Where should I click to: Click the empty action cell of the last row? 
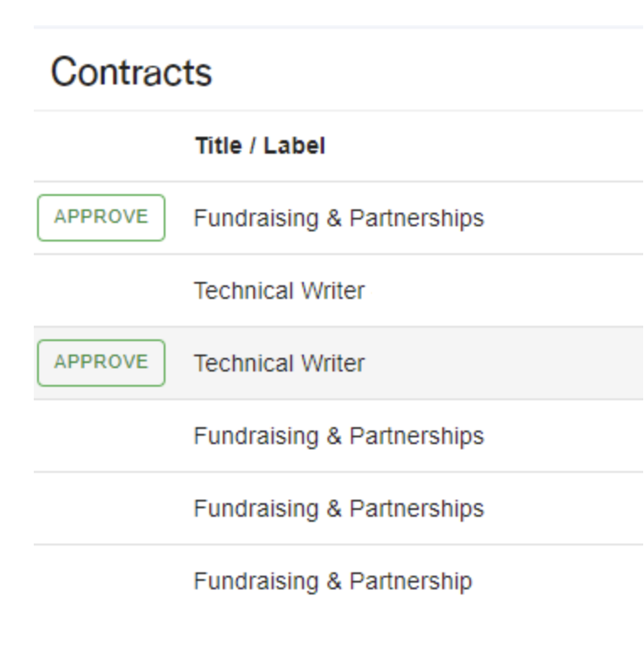(101, 582)
